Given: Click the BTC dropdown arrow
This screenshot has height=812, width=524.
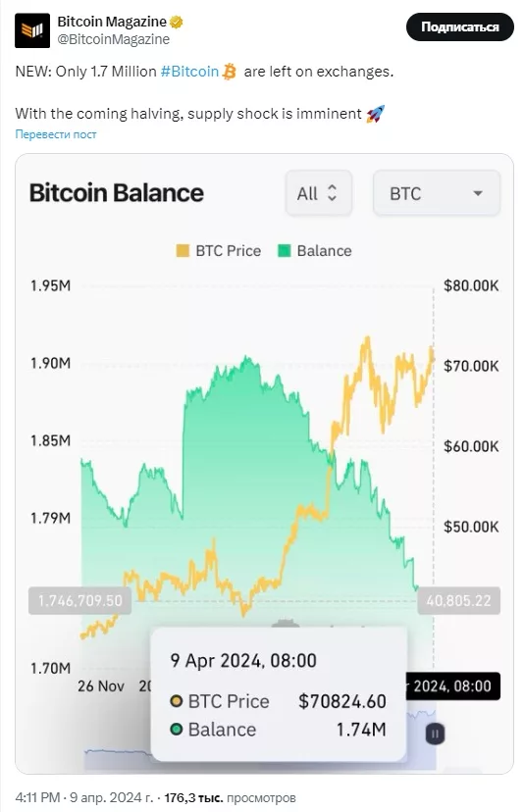Looking at the screenshot, I should pos(477,193).
